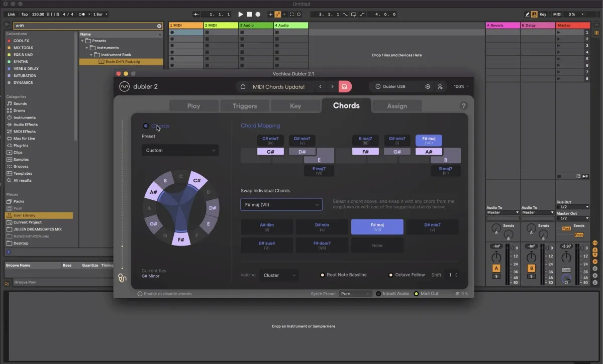Switch to the Triggers tab
This screenshot has width=603, height=364.
pyautogui.click(x=245, y=106)
